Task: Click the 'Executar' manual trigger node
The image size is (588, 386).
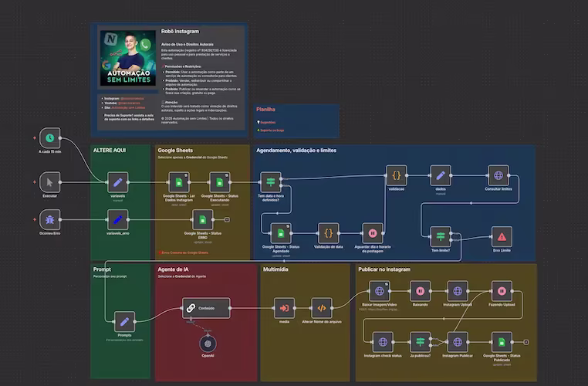Action: coord(49,183)
